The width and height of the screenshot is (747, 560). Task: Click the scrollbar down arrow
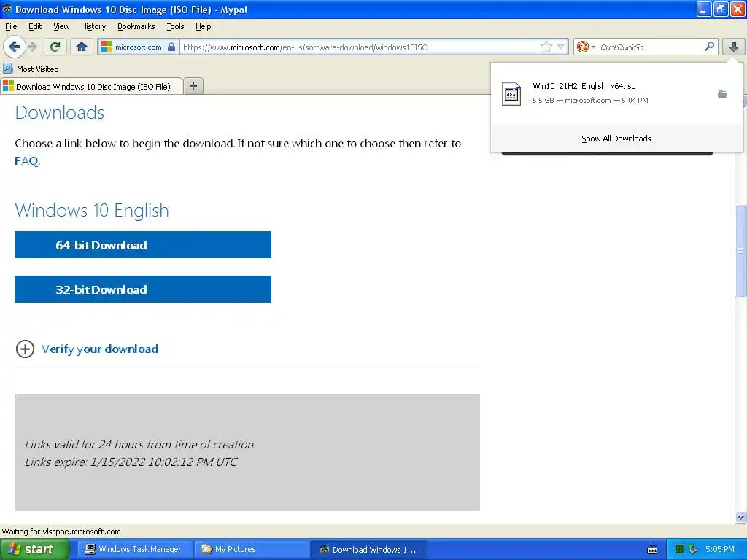(x=740, y=517)
